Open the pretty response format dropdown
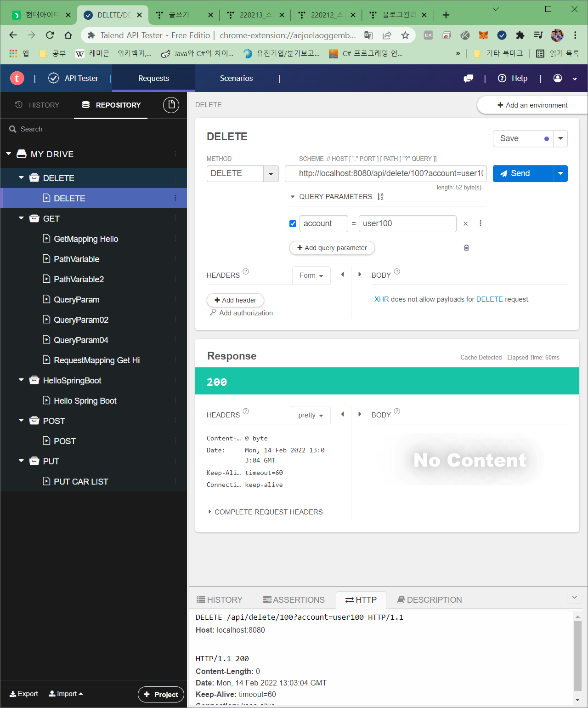This screenshot has height=708, width=588. [x=311, y=415]
